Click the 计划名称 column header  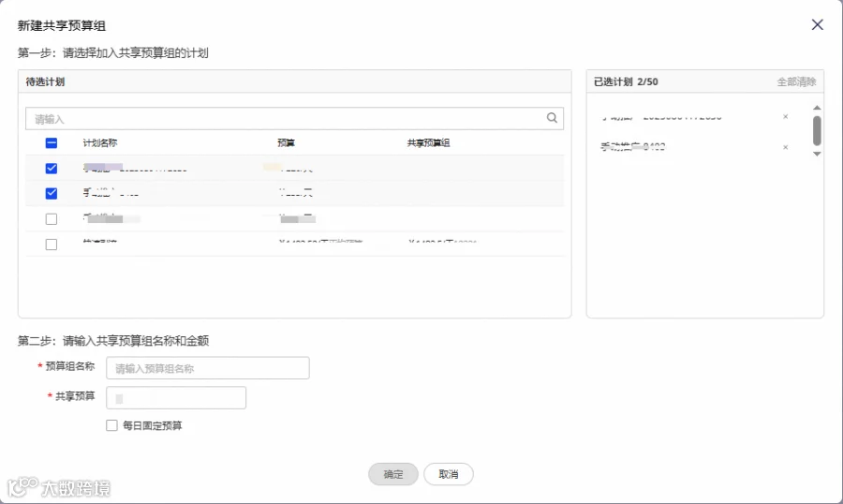pyautogui.click(x=100, y=143)
